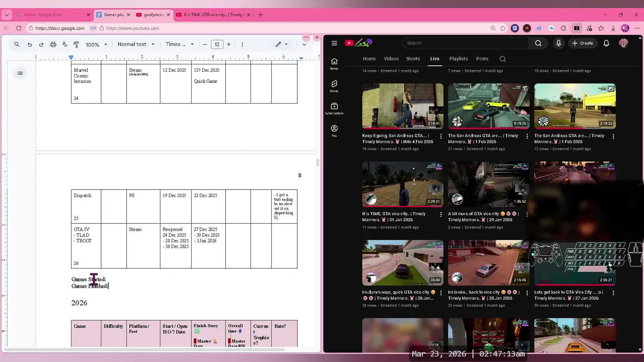
Task: Open Im dumm oops quick GTA vice city title
Action: pyautogui.click(x=399, y=295)
